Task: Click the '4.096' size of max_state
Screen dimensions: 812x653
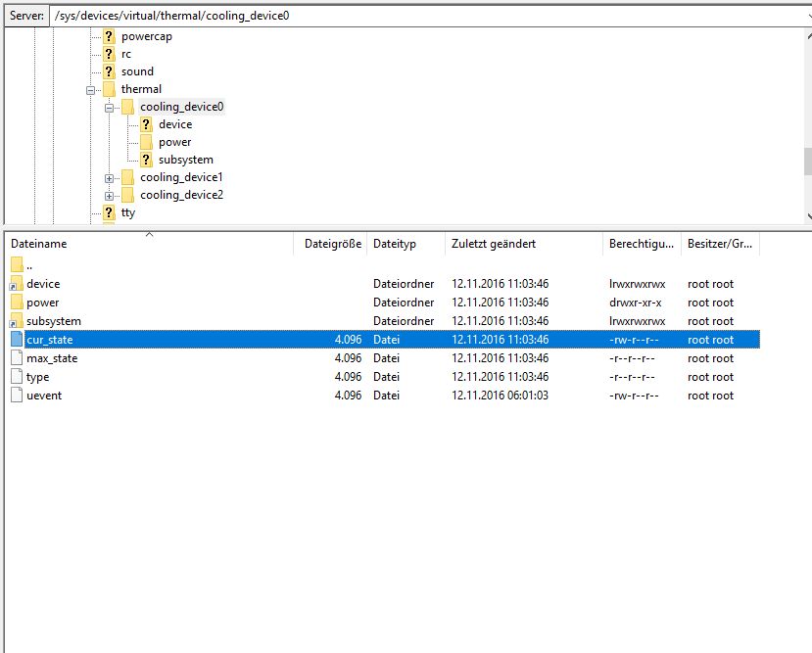Action: [348, 358]
